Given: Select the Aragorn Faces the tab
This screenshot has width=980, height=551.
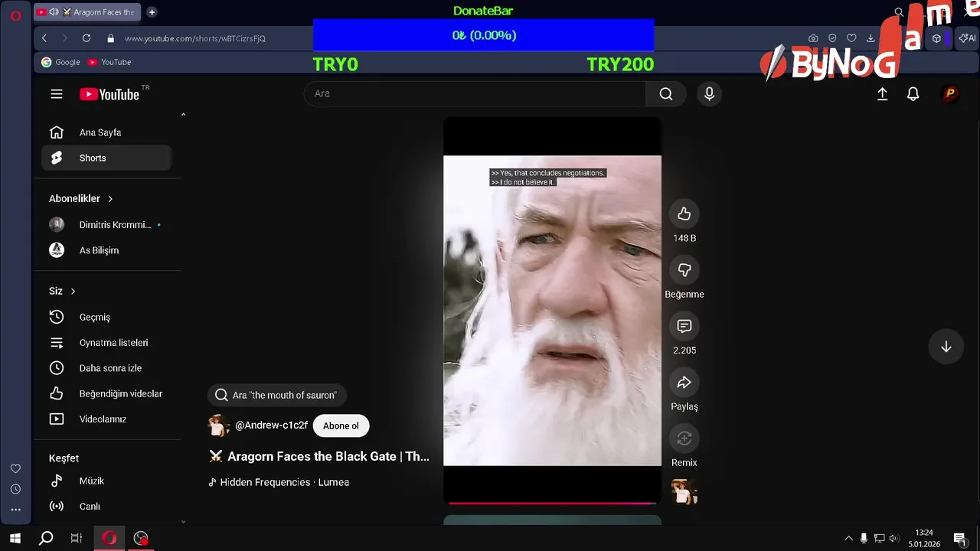Looking at the screenshot, I should 87,12.
